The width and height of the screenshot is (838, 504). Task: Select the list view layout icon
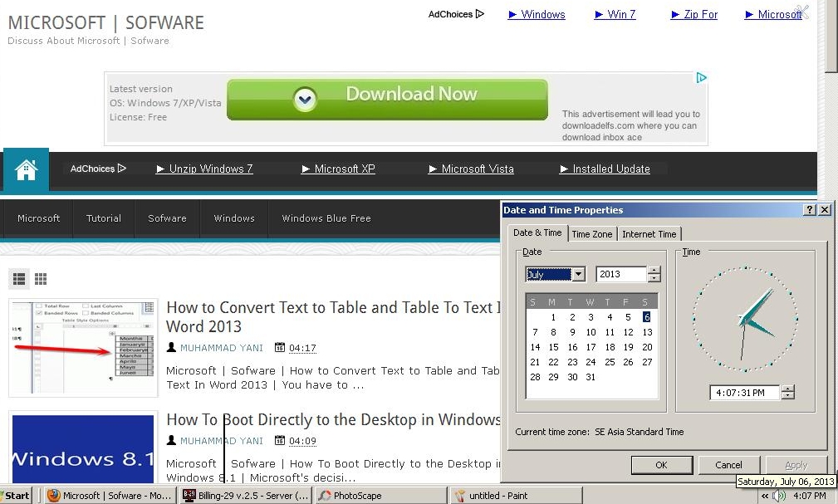19,279
